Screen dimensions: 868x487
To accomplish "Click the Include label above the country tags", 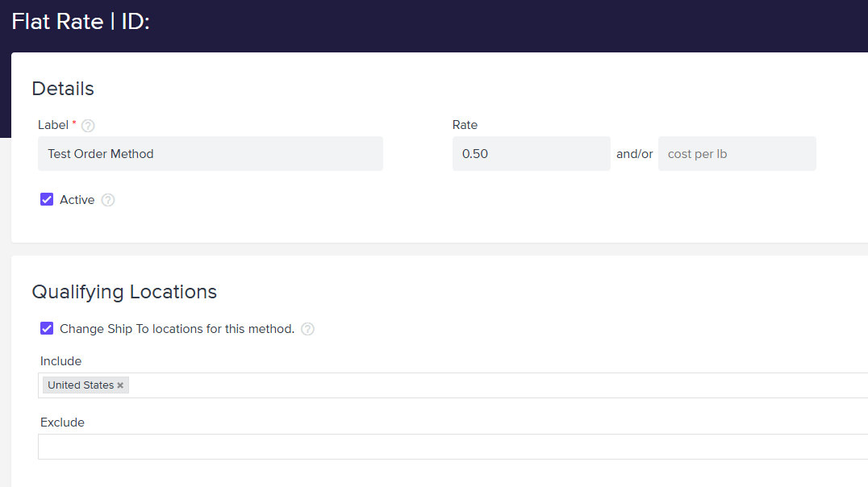I will [x=61, y=361].
